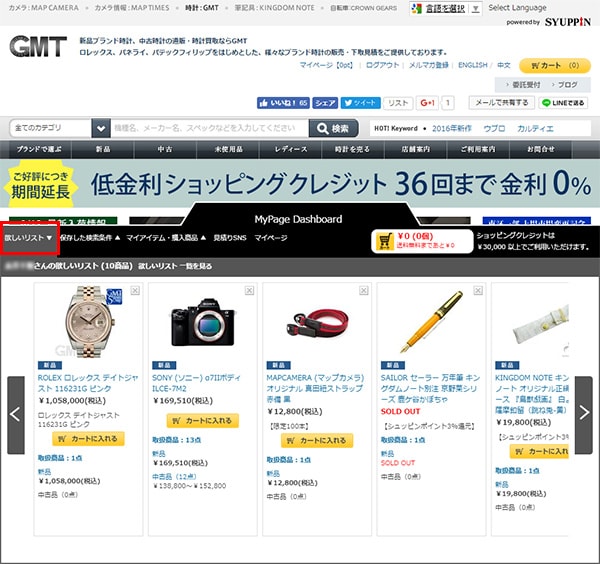Open the category dropdown in search bar
600x564 pixels.
(101, 128)
